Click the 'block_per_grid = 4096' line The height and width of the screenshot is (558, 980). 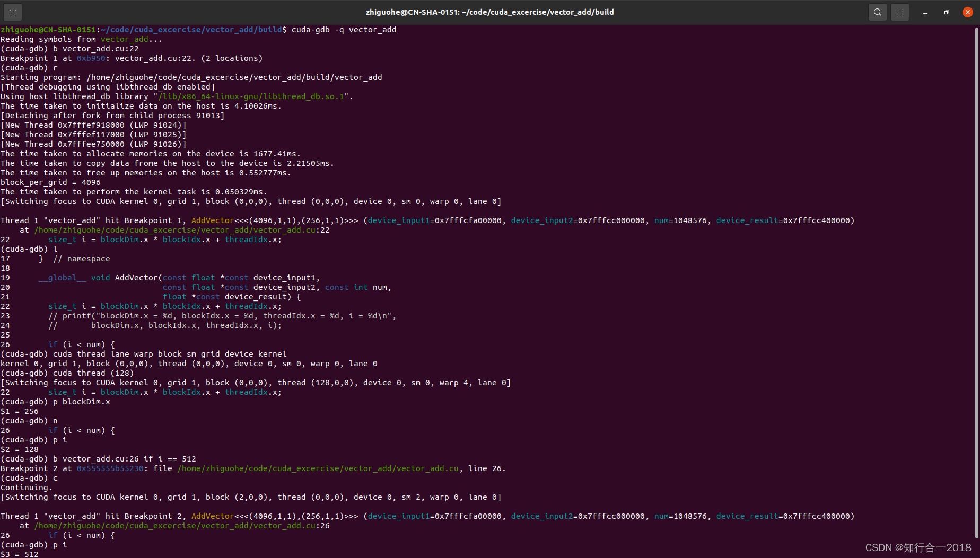(x=50, y=182)
